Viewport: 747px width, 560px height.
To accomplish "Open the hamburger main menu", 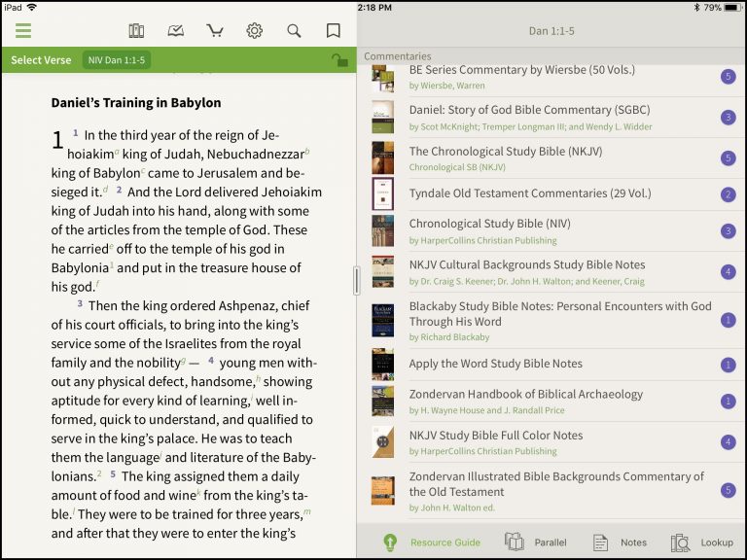I will [x=23, y=30].
